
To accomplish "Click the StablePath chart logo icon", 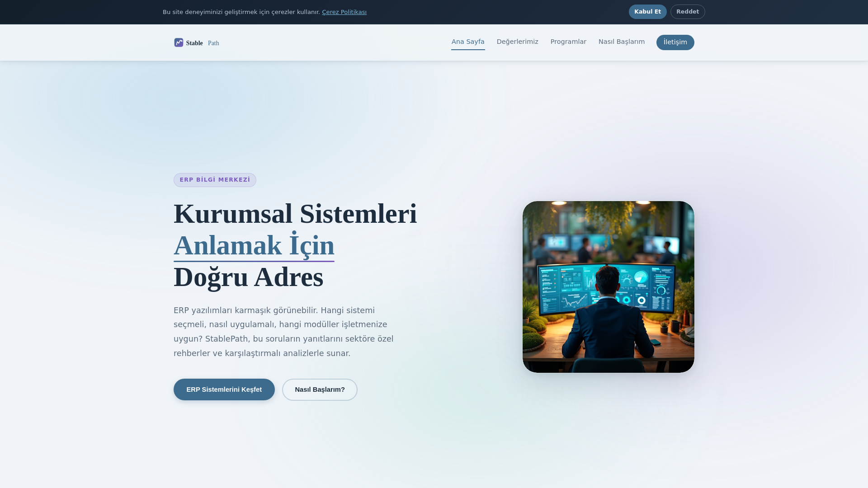I will (x=179, y=42).
